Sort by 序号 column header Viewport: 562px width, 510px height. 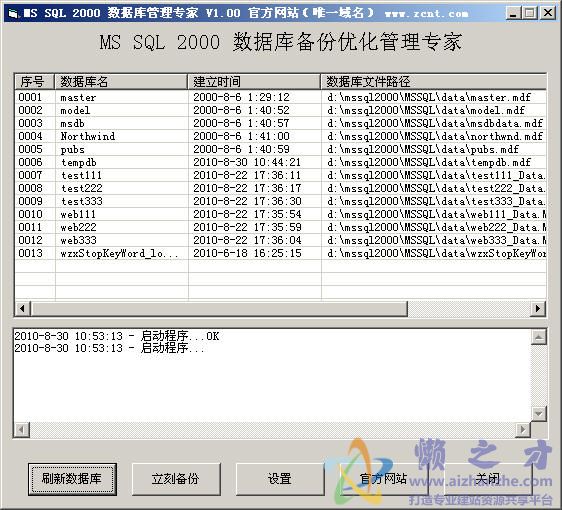(34, 81)
